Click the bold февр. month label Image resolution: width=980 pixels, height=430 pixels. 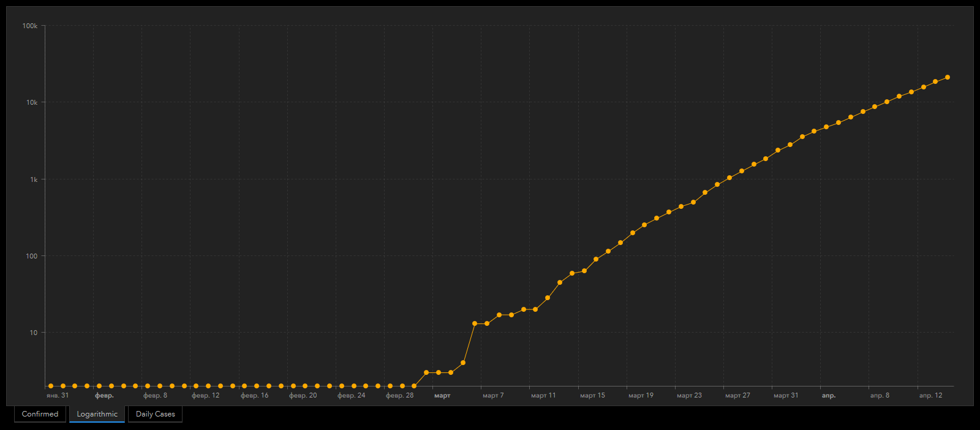click(104, 396)
